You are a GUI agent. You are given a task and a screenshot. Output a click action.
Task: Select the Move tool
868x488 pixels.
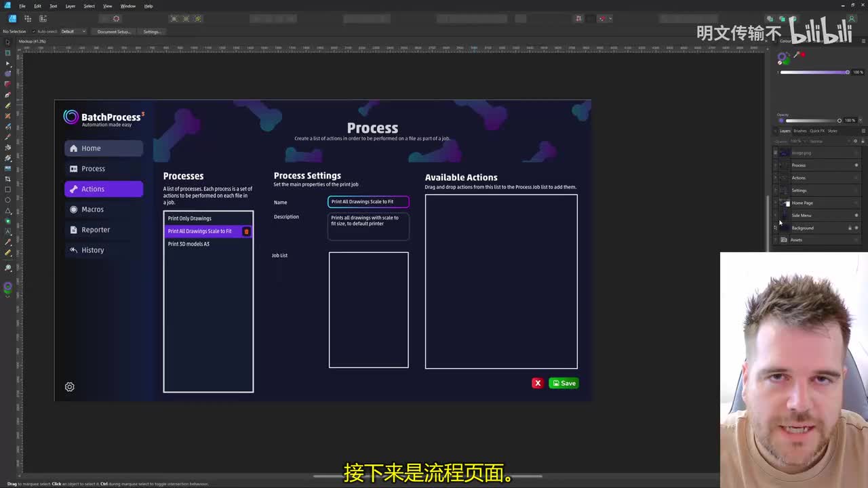pyautogui.click(x=7, y=41)
